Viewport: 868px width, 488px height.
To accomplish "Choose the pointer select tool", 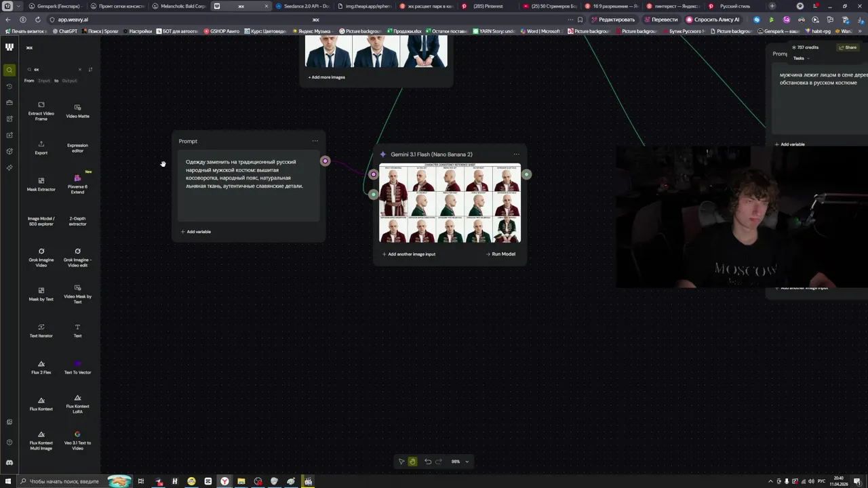I will tap(401, 462).
